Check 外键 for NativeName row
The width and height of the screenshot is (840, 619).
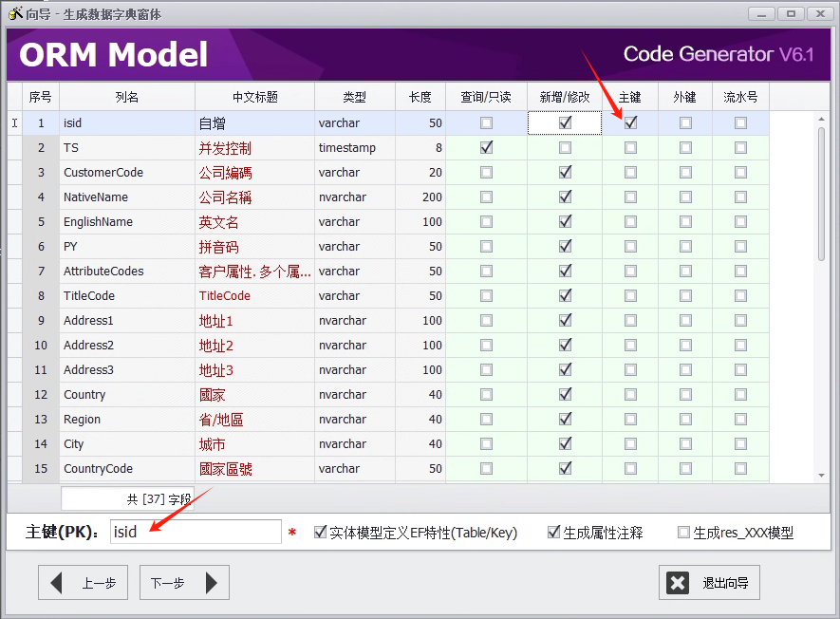[x=685, y=197]
